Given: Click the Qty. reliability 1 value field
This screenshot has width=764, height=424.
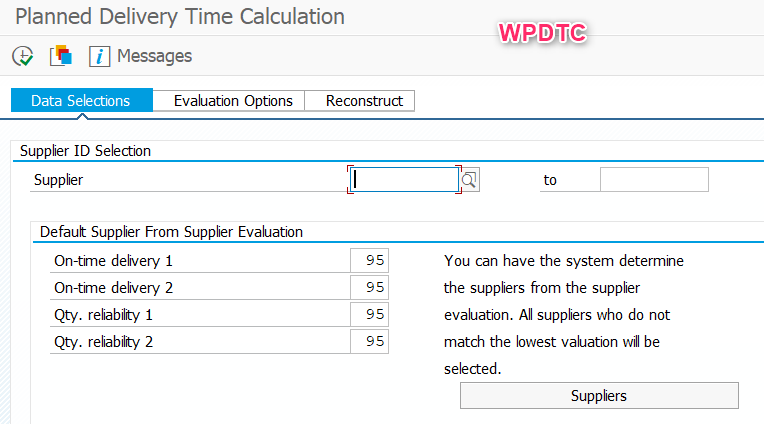Looking at the screenshot, I should tap(370, 314).
